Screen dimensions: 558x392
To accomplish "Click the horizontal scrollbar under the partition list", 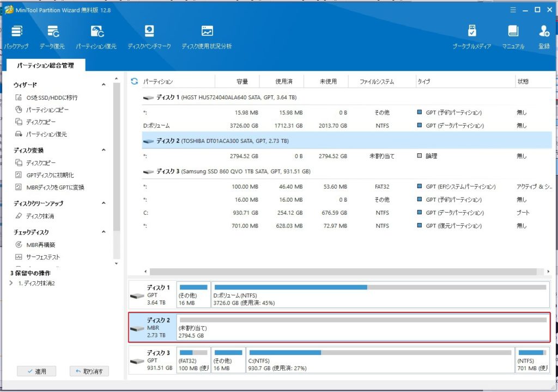I will pyautogui.click(x=343, y=271).
